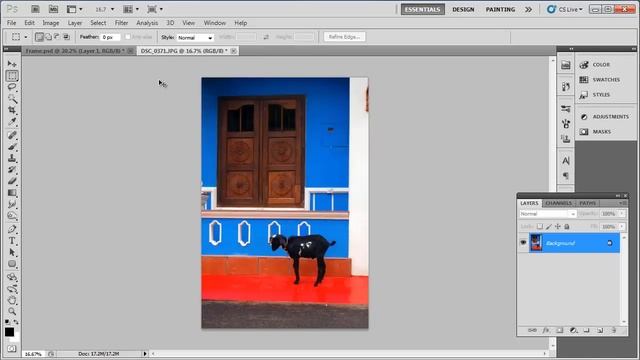Select the Brush tool
This screenshot has height=360, width=640.
12,146
